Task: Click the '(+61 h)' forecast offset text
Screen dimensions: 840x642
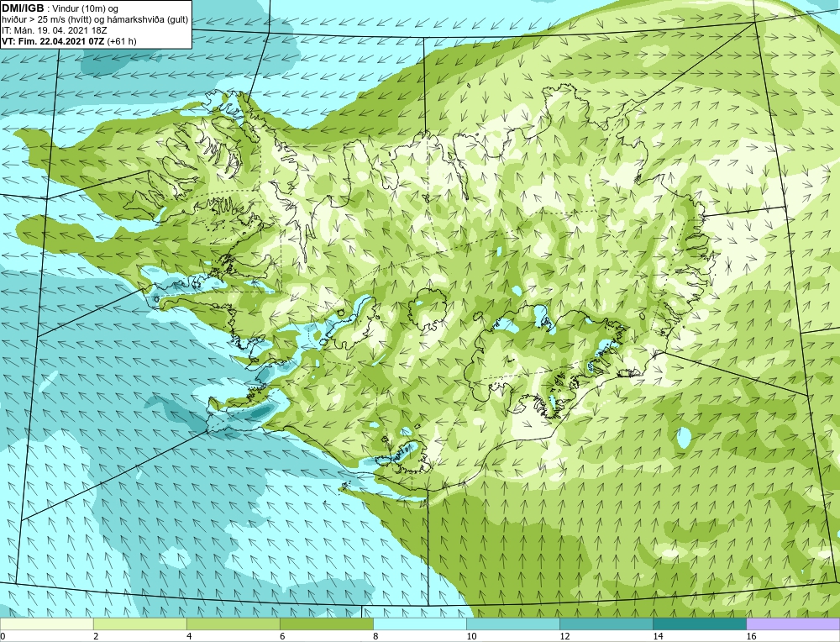Action: click(x=122, y=41)
